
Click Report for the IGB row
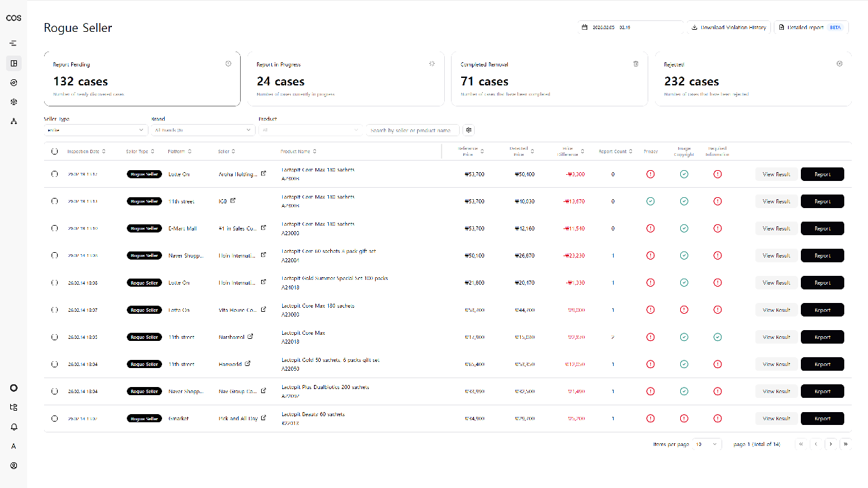pyautogui.click(x=823, y=201)
